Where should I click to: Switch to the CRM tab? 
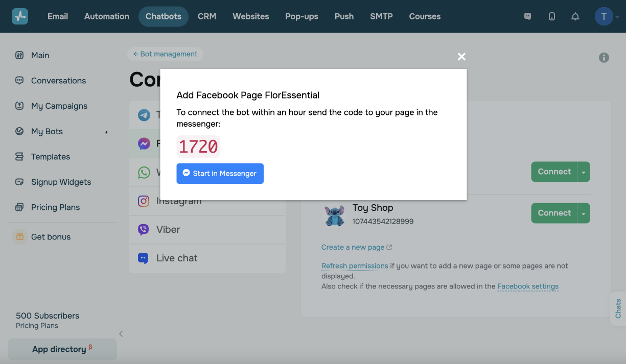pyautogui.click(x=207, y=16)
